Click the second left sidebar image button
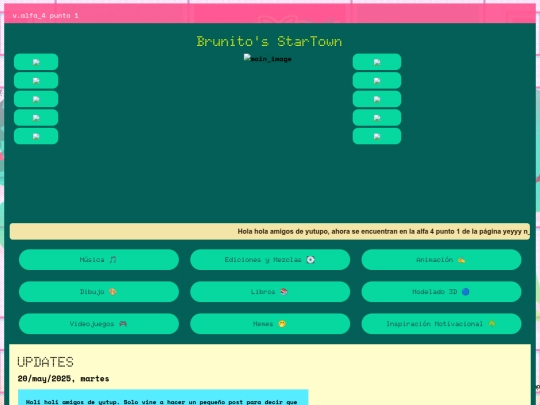Image resolution: width=540 pixels, height=405 pixels. (36, 81)
